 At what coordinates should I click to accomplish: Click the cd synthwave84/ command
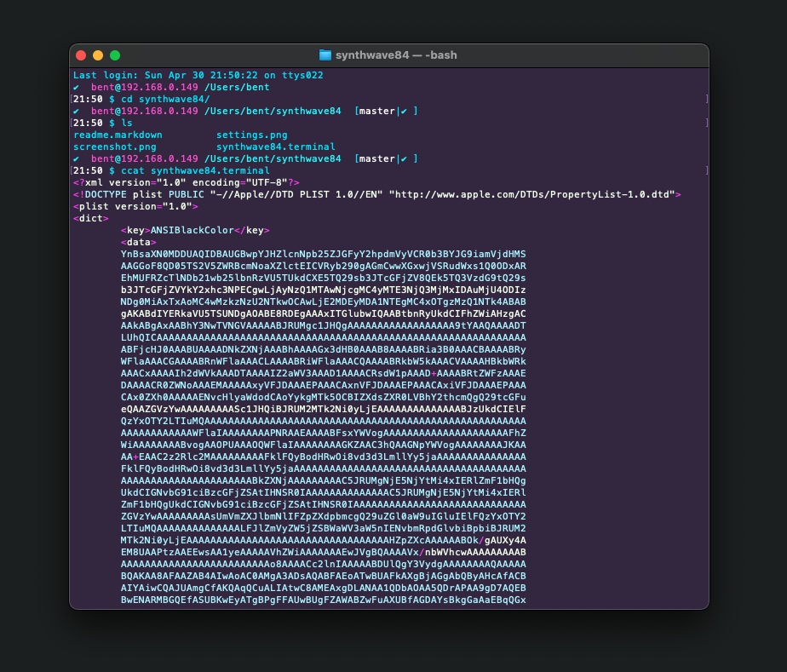(x=165, y=100)
